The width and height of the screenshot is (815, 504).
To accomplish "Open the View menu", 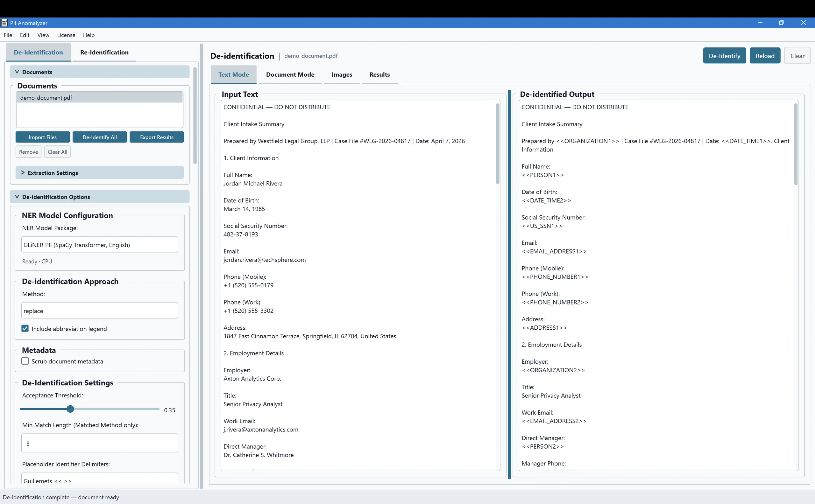I will point(43,35).
